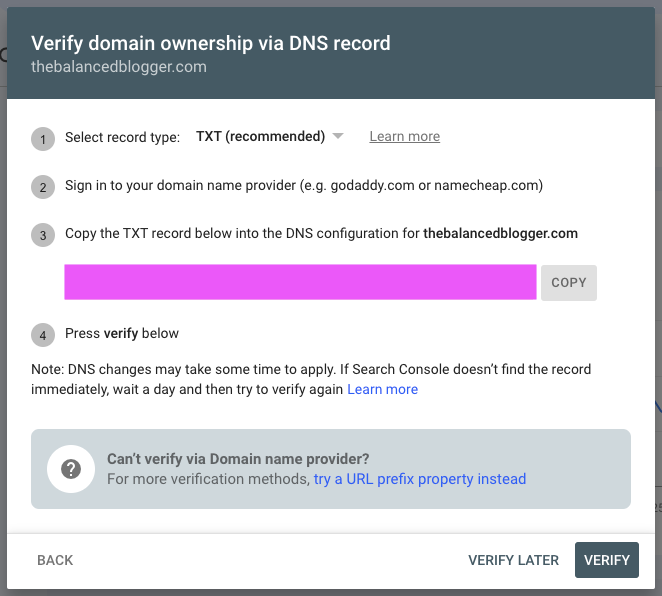
Task: Choose VERIFY LATER
Action: click(513, 560)
